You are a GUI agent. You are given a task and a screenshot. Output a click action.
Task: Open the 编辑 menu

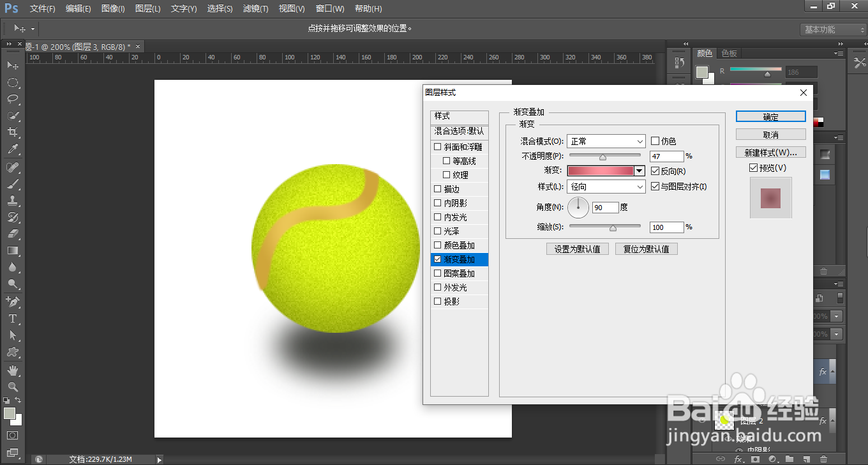78,9
